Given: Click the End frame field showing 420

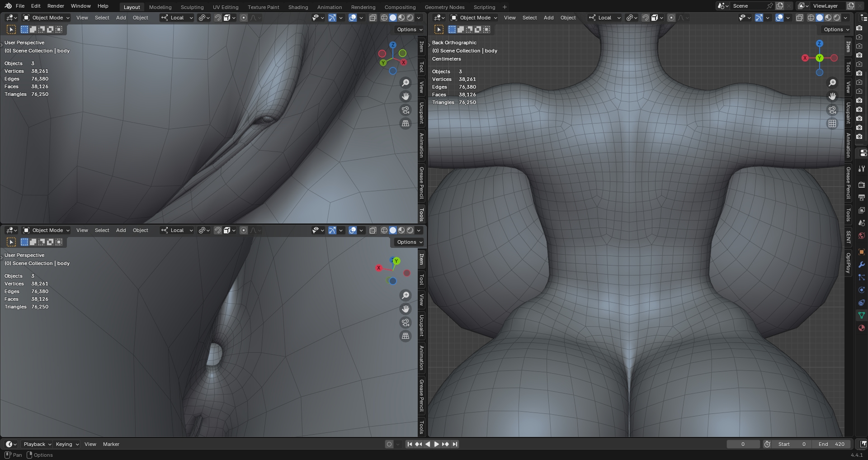Looking at the screenshot, I should pos(832,444).
